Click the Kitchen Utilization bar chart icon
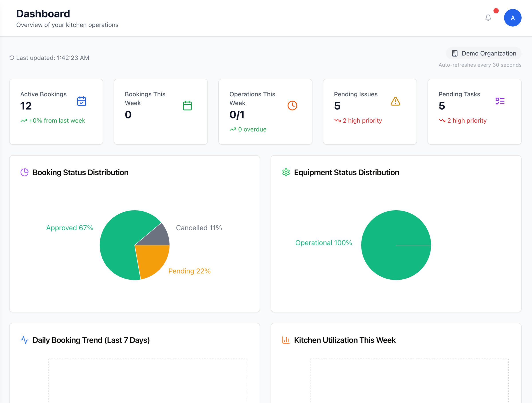This screenshot has width=532, height=403. pyautogui.click(x=286, y=340)
